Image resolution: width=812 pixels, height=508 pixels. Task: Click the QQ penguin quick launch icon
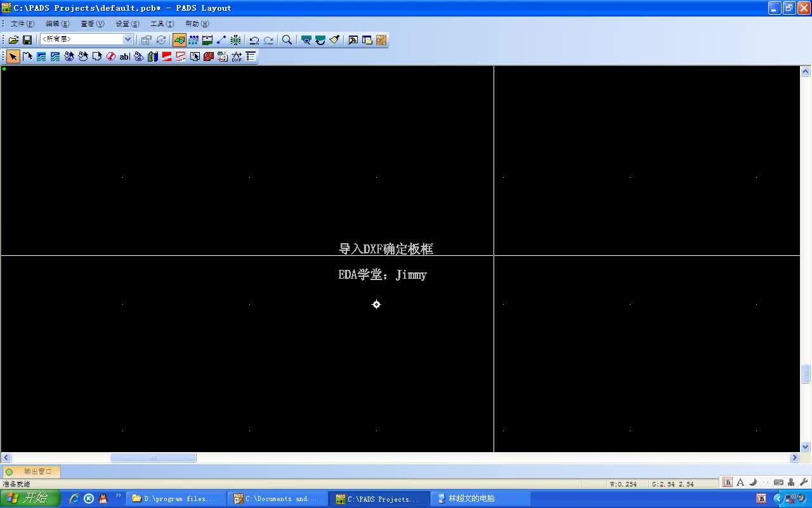click(103, 499)
